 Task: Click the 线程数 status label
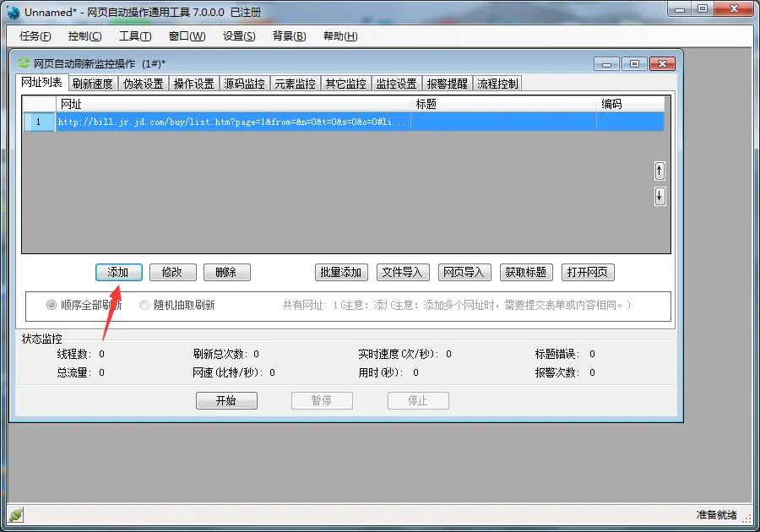(74, 354)
